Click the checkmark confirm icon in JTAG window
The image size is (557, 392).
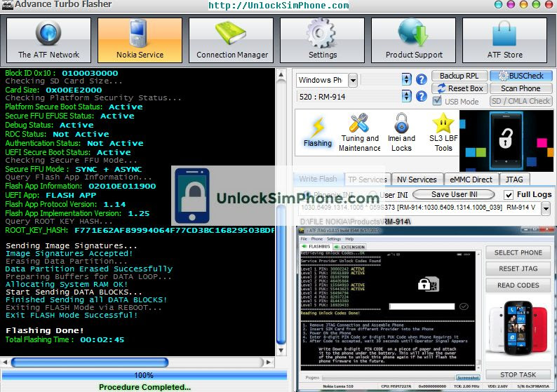click(464, 306)
